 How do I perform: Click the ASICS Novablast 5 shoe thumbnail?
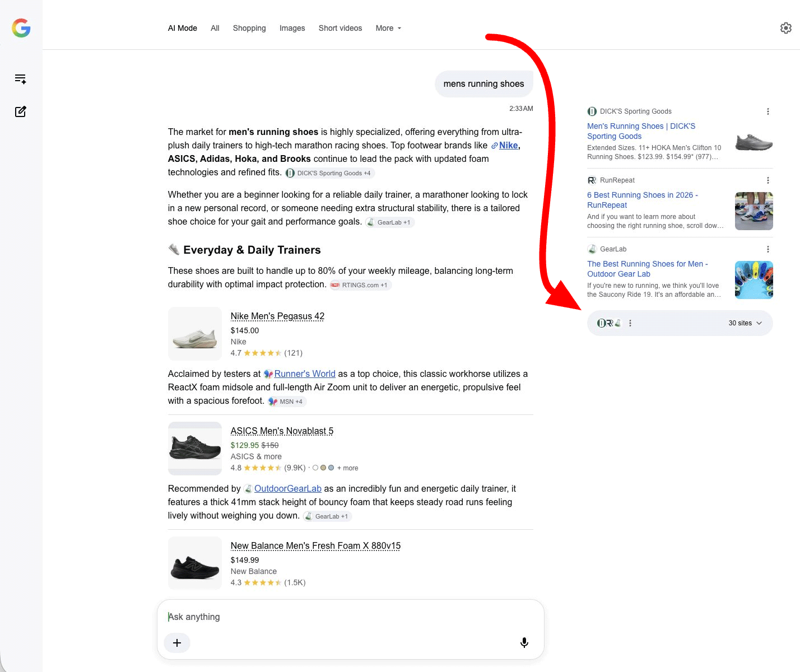(195, 449)
